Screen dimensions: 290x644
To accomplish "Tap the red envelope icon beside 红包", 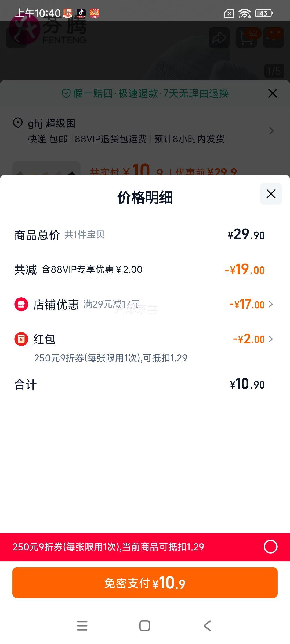I will [x=21, y=339].
